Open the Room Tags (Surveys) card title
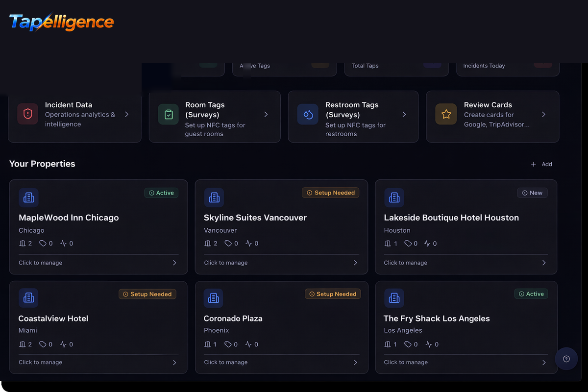Viewport: 588px width, 392px height. point(205,110)
